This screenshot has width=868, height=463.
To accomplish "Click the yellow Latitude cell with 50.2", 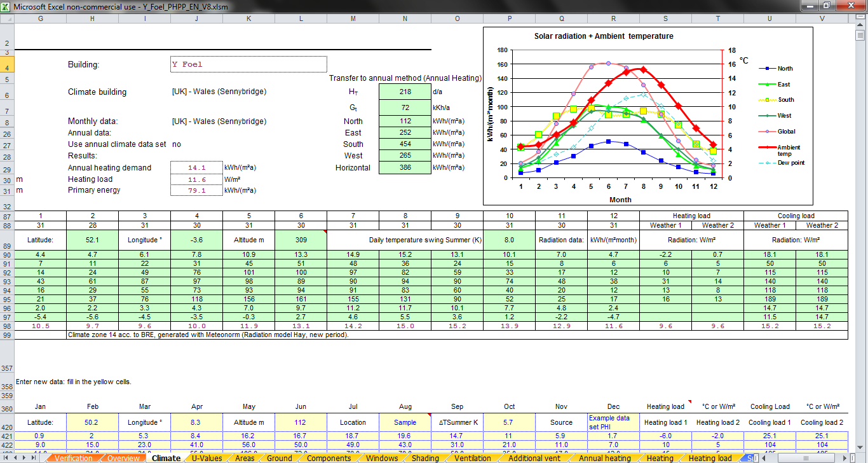I will 92,422.
